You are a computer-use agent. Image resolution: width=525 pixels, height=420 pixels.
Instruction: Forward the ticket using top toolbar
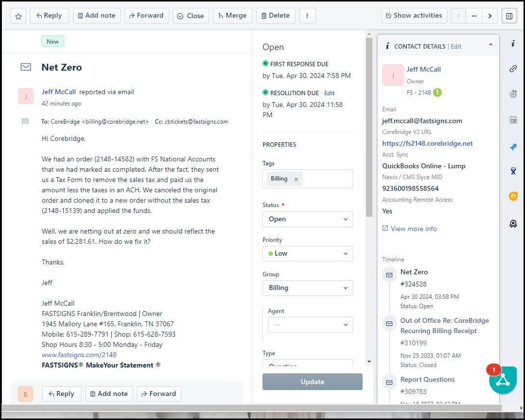pyautogui.click(x=147, y=16)
